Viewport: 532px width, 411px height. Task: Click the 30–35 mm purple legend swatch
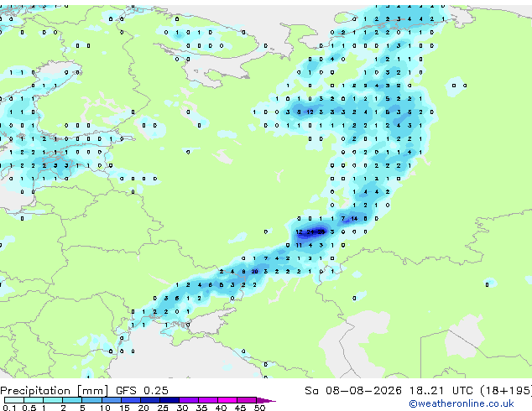coord(188,400)
